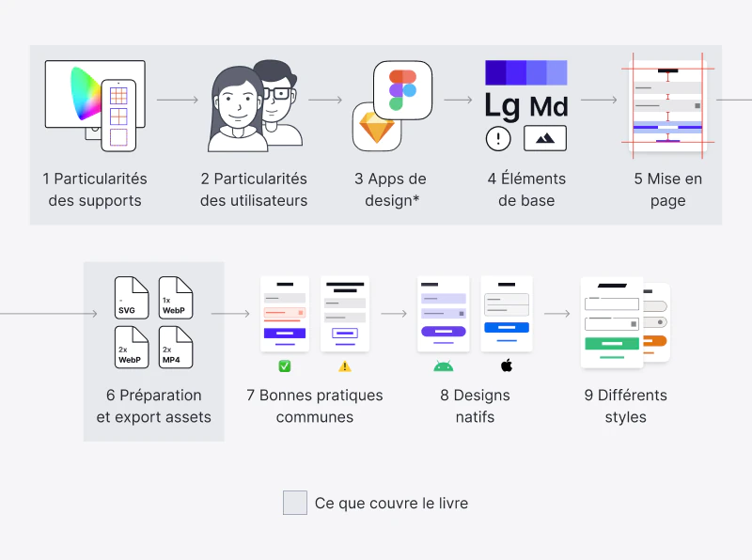Click the yellow warning triangle icon

click(345, 366)
